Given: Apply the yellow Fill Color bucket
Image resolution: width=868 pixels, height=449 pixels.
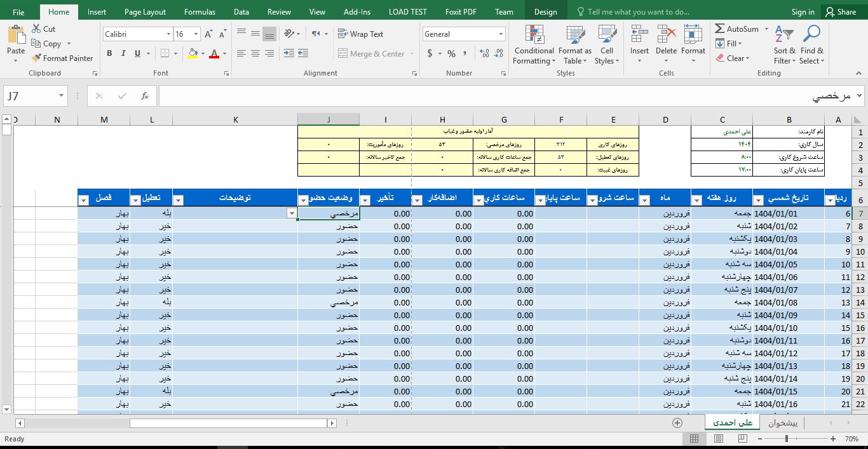Looking at the screenshot, I should pos(193,54).
